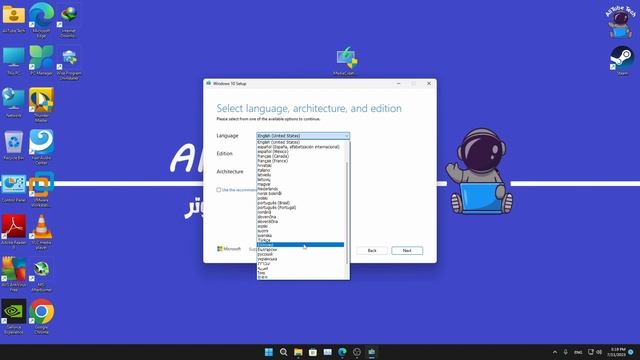This screenshot has width=640, height=360.
Task: Choose português (Brasil) from the language list
Action: pos(301,203)
